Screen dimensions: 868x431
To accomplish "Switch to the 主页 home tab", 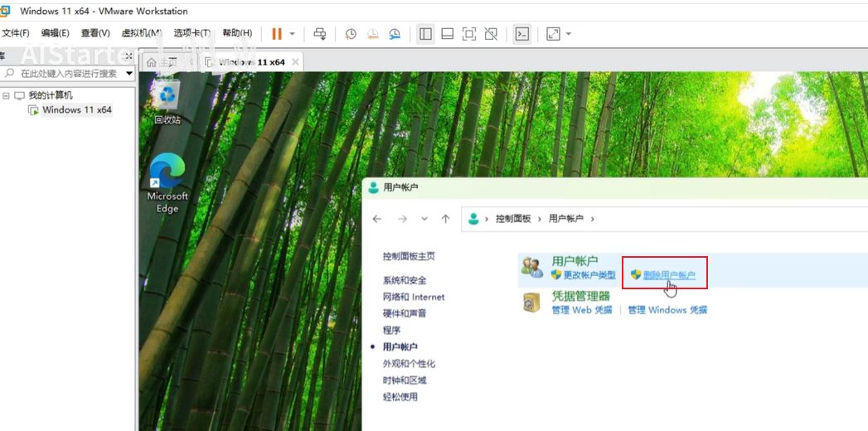I will click(162, 62).
